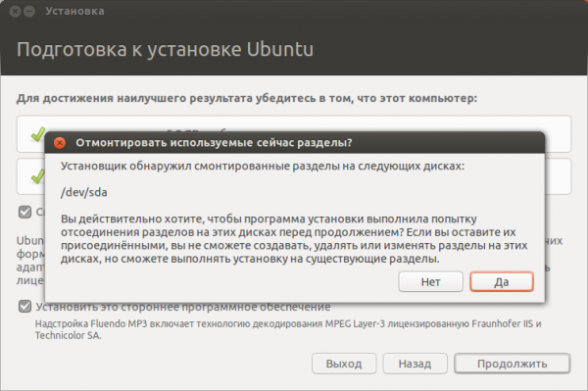Click the Выход button
This screenshot has width=588, height=391.
[x=344, y=364]
